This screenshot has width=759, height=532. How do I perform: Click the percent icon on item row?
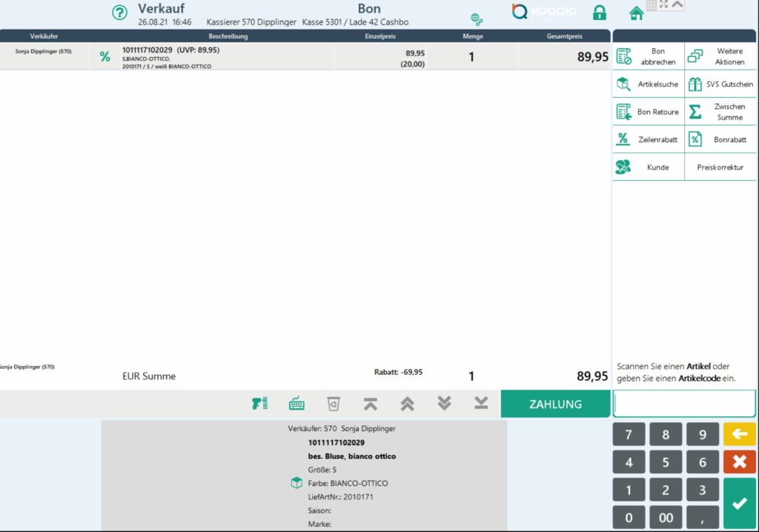tap(105, 56)
